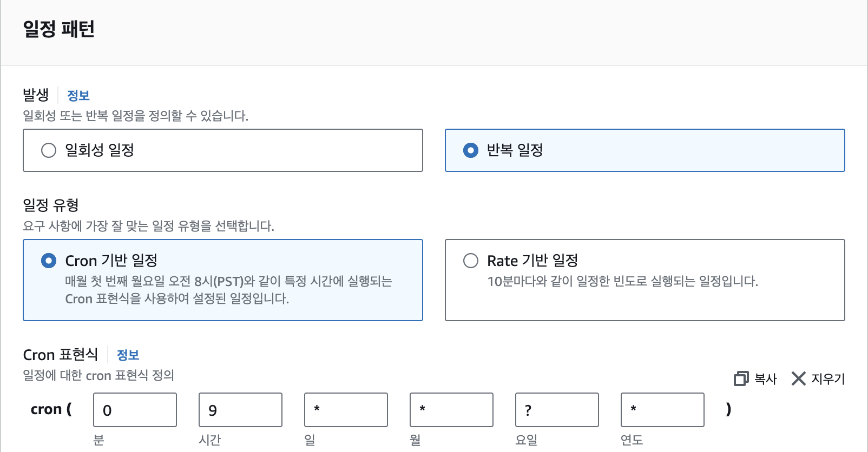Focus the 시간 hours cron field
868x452 pixels.
(240, 410)
